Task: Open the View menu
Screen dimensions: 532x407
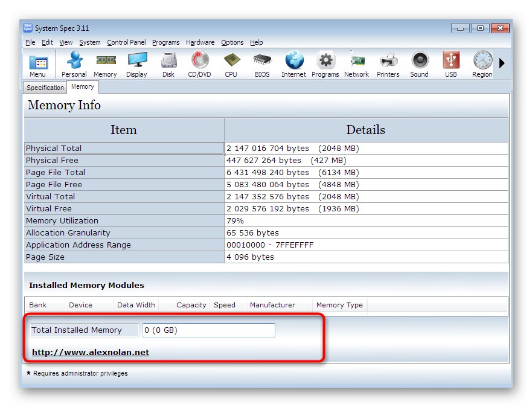Action: click(x=66, y=42)
